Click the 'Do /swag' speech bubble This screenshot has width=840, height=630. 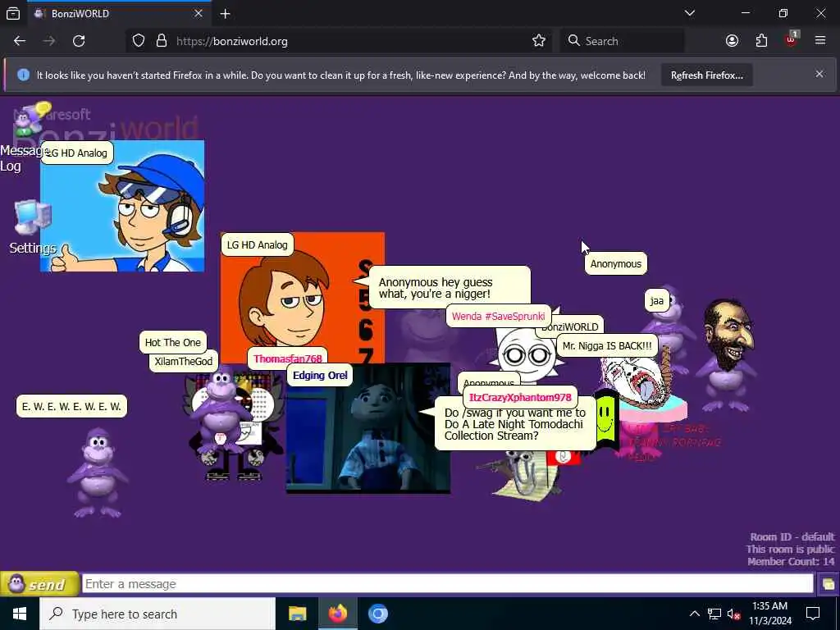[x=514, y=424]
